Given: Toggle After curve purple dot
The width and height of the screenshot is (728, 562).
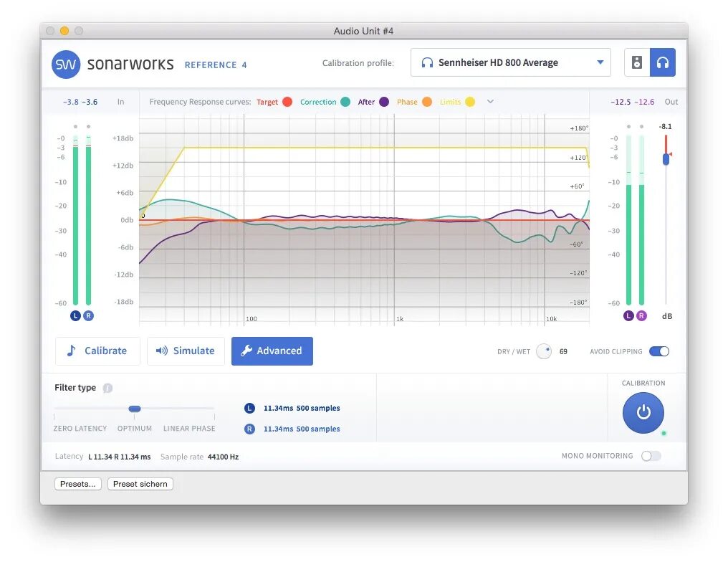Looking at the screenshot, I should [x=384, y=102].
